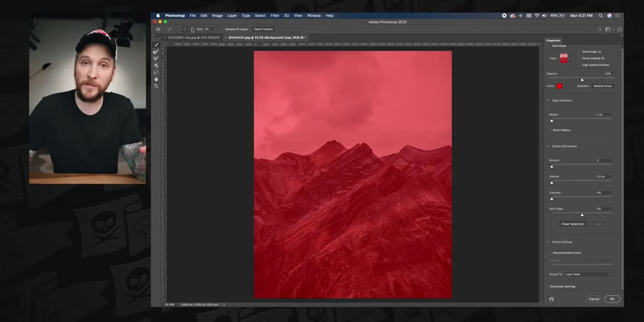The image size is (644, 322).
Task: Select the Lasso tool
Action: 156,72
